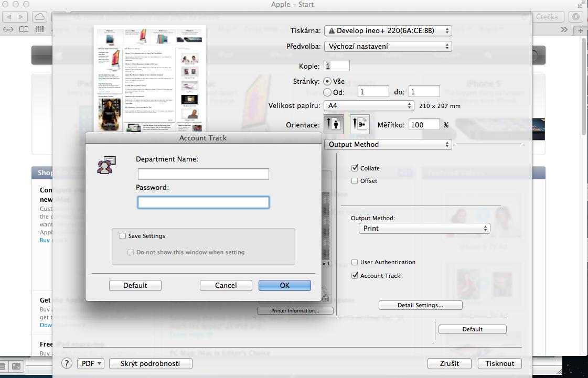The height and width of the screenshot is (378, 588).
Task: Click Default button in print panel
Action: (x=472, y=329)
